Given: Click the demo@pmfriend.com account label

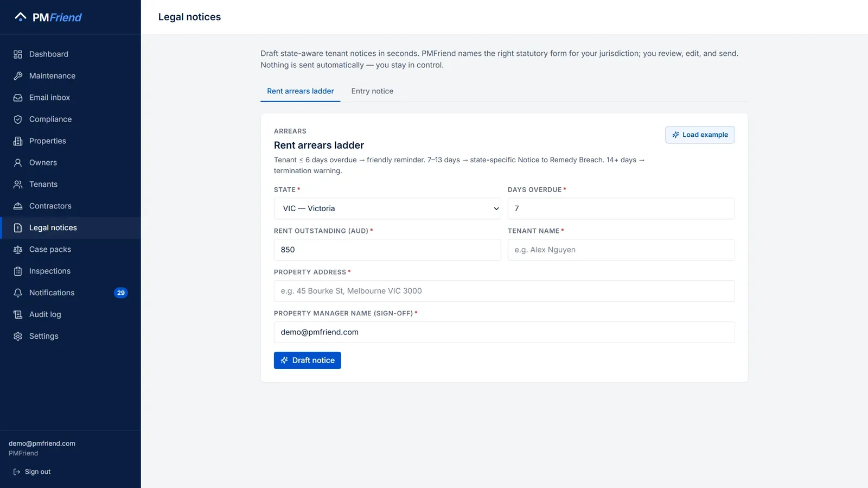Looking at the screenshot, I should (42, 443).
